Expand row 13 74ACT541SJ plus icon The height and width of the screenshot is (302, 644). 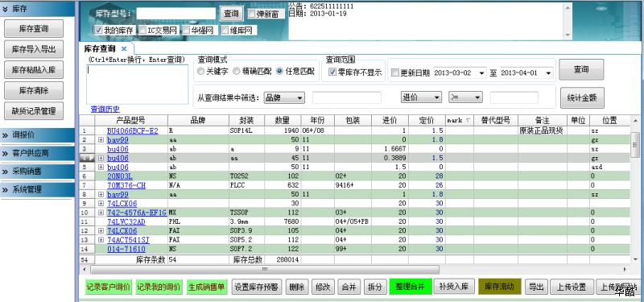pyautogui.click(x=101, y=239)
